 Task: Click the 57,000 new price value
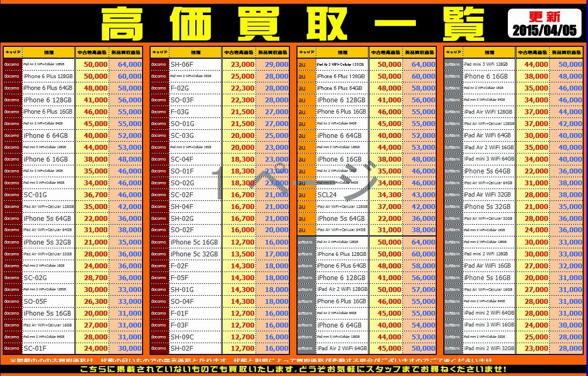coord(423,290)
